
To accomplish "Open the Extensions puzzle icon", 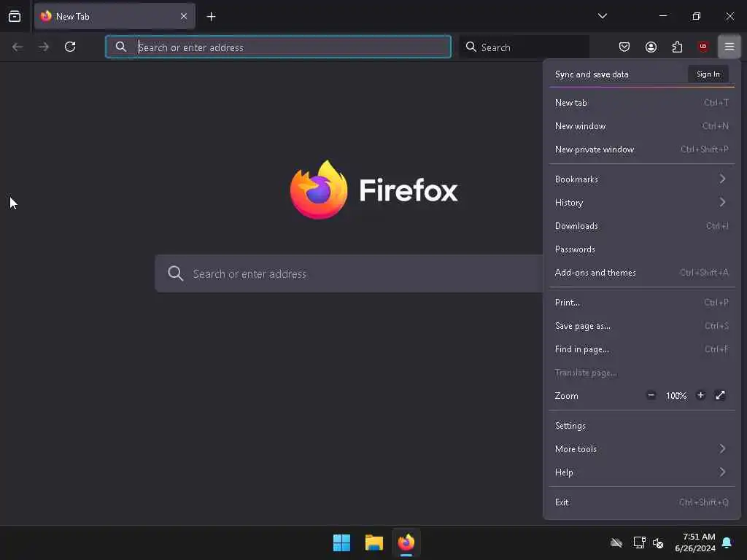I will (677, 47).
